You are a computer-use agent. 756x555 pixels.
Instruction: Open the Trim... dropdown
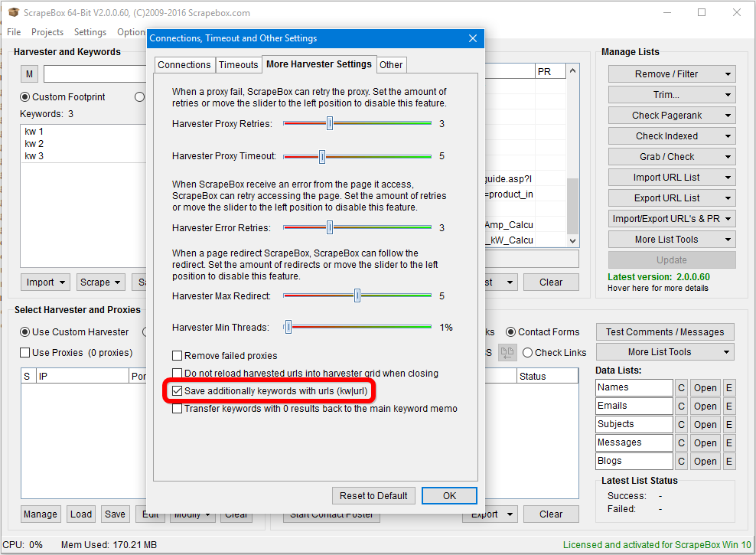672,95
